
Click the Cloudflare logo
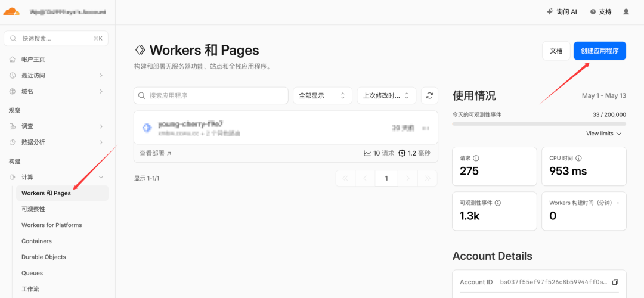(11, 11)
